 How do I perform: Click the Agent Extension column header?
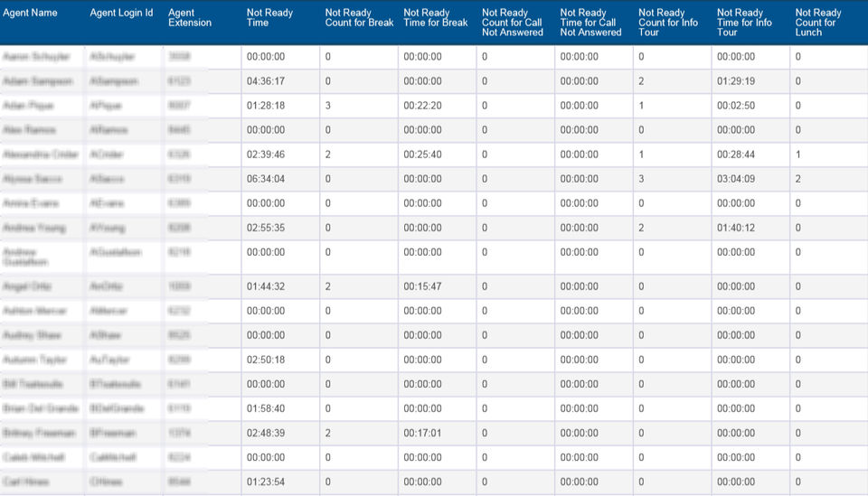click(190, 18)
